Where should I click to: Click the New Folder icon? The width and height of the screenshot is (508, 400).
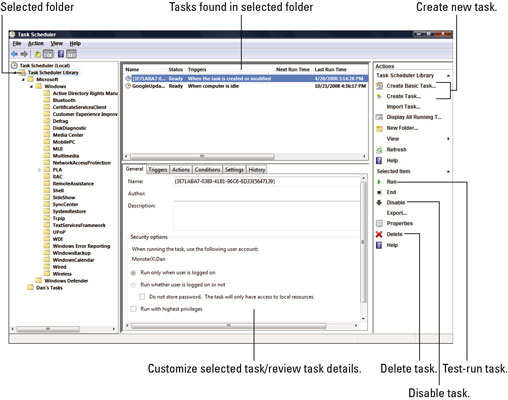[x=379, y=128]
